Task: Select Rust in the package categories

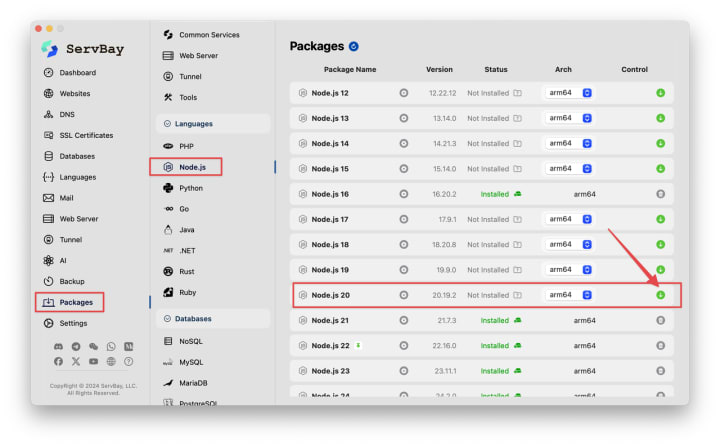Action: pyautogui.click(x=179, y=271)
